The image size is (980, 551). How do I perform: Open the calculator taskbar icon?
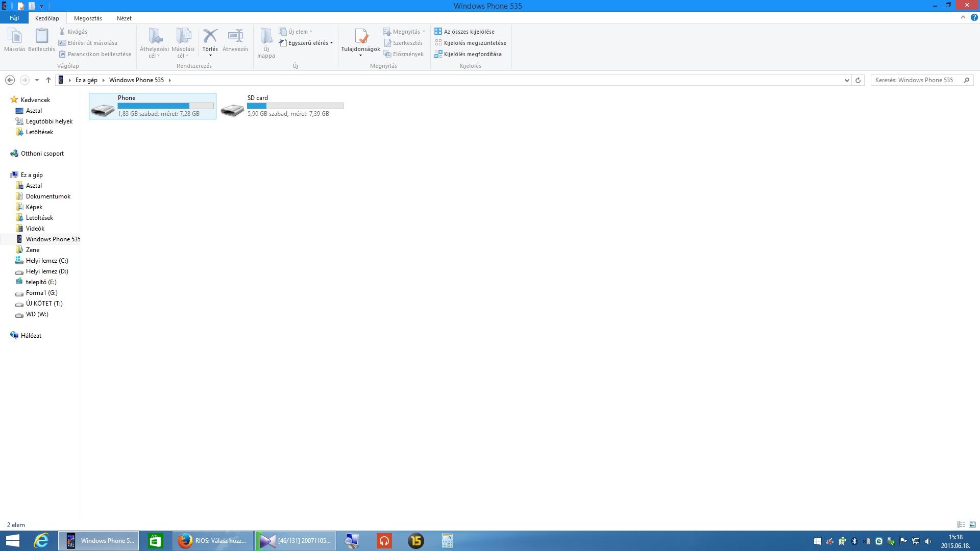pos(447,541)
